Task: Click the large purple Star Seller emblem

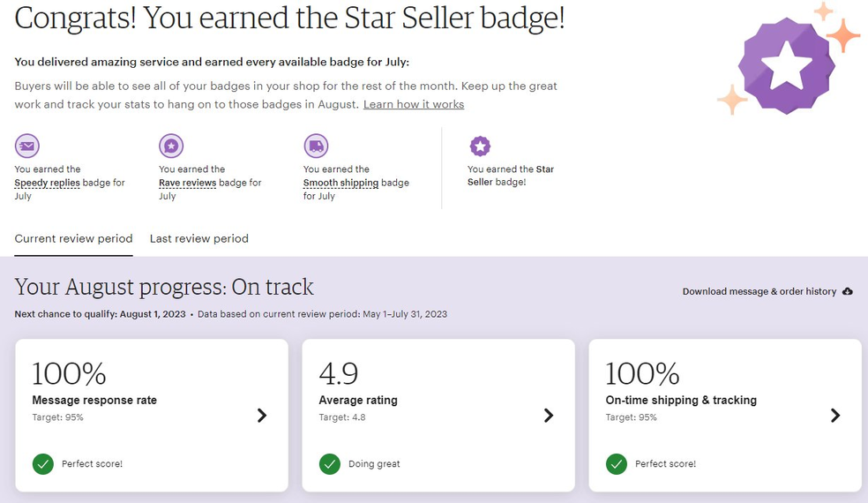Action: coord(787,65)
